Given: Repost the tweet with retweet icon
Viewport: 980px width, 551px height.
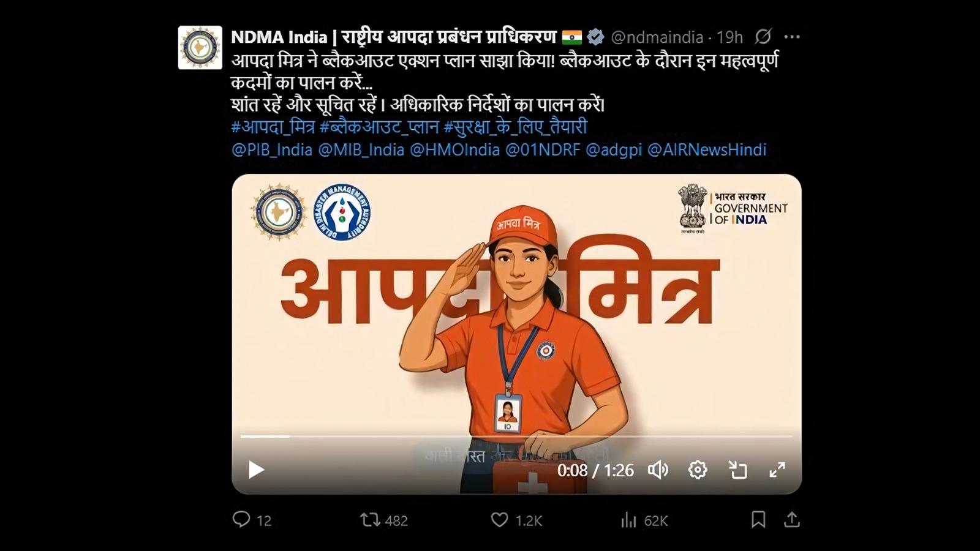Looking at the screenshot, I should point(370,520).
